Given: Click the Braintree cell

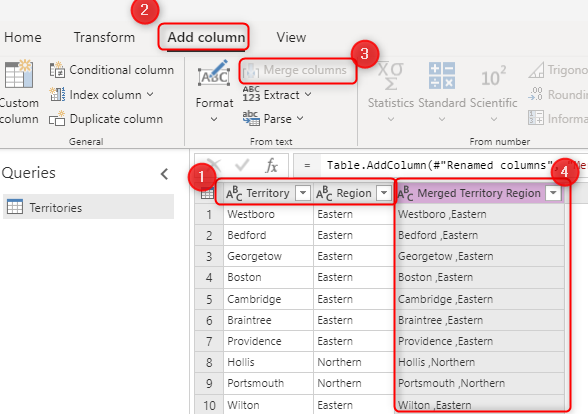Looking at the screenshot, I should click(x=268, y=320).
